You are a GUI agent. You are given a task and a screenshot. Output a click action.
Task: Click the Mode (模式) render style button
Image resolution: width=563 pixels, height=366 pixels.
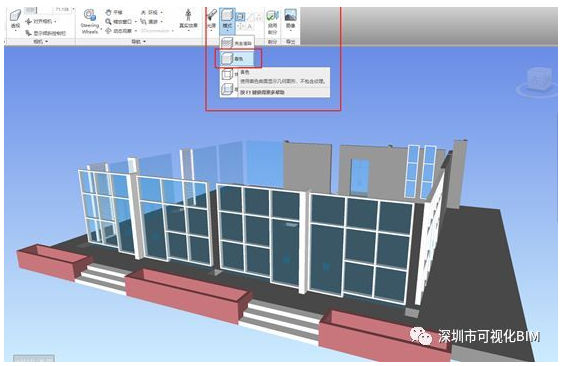227,21
